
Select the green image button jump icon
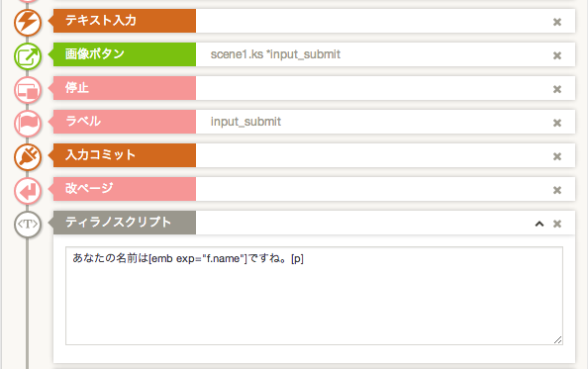click(28, 56)
